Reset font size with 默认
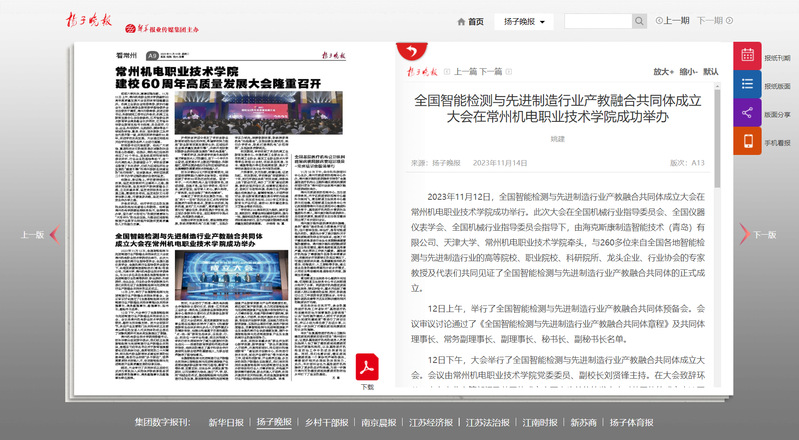The height and width of the screenshot is (440, 799). [x=711, y=72]
